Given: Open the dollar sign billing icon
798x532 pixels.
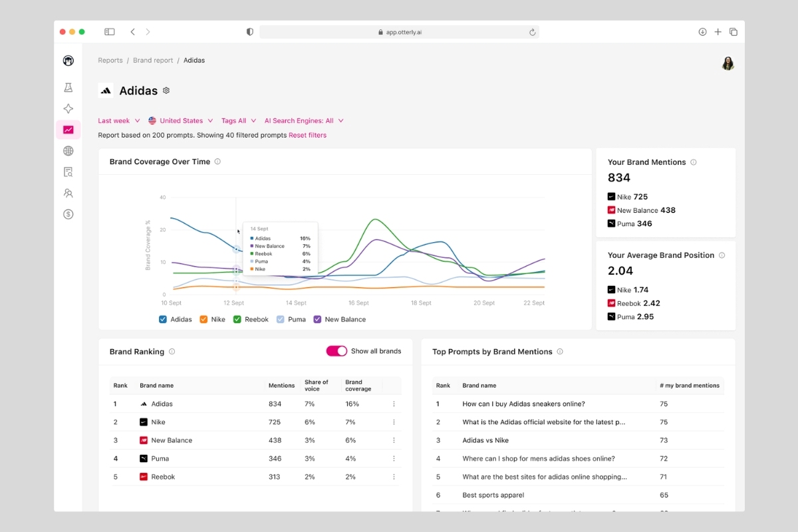Looking at the screenshot, I should pyautogui.click(x=68, y=214).
